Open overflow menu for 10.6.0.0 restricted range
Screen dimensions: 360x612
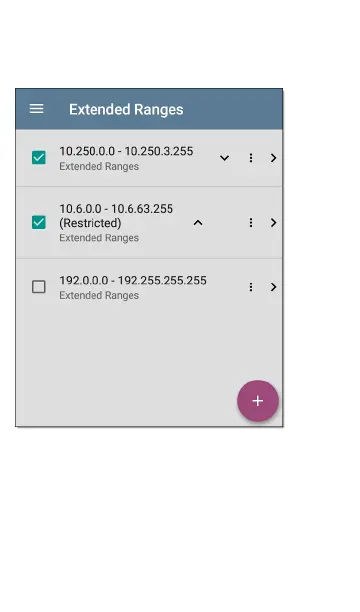pyautogui.click(x=251, y=222)
